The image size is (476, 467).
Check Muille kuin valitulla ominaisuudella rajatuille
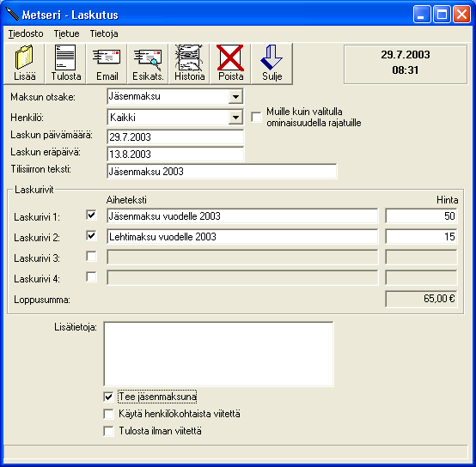[x=257, y=117]
